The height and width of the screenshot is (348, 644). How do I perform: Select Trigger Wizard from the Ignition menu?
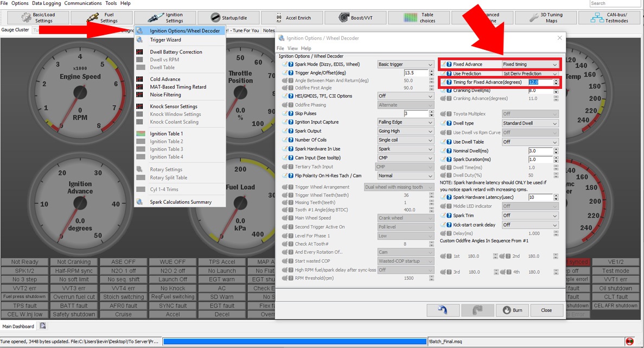pyautogui.click(x=165, y=40)
